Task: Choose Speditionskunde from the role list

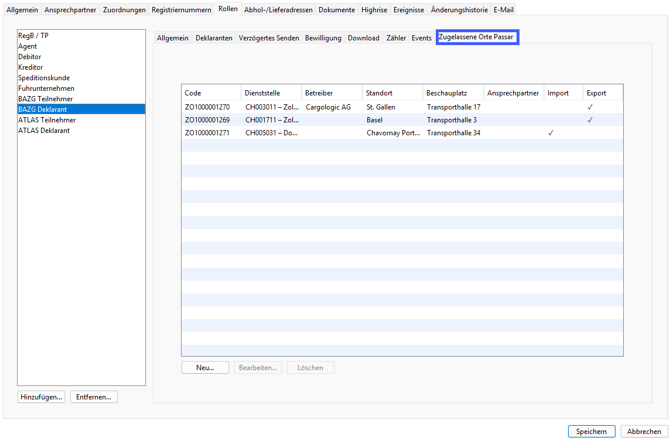Action: coord(44,78)
